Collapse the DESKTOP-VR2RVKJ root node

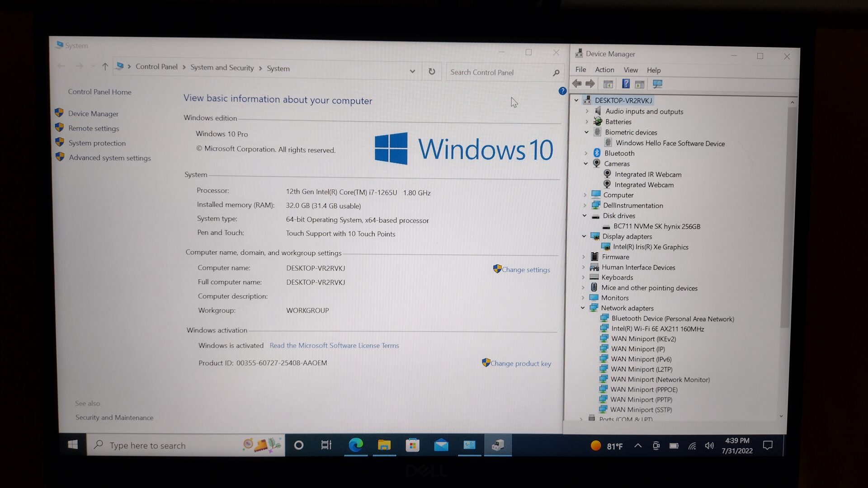point(576,100)
